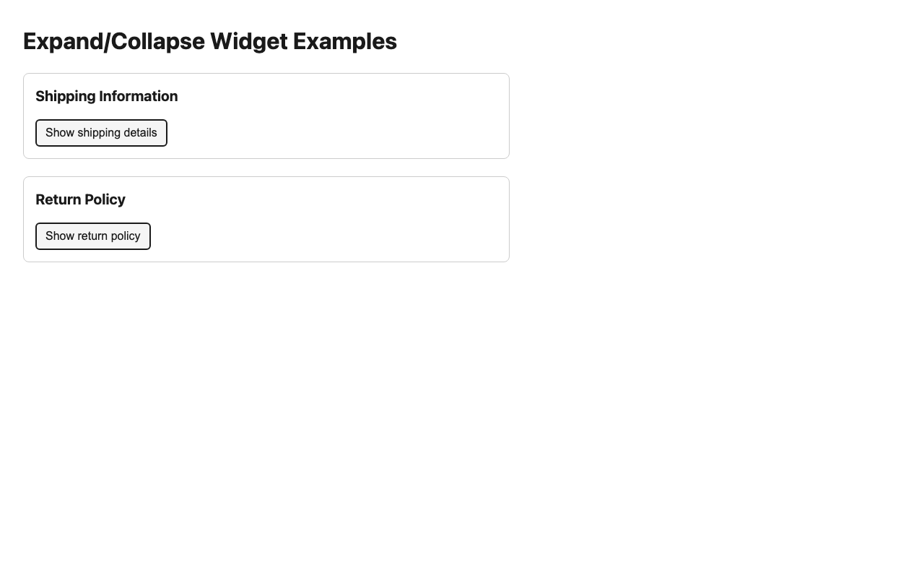The width and height of the screenshot is (924, 578).
Task: Click the page title Expand/Collapse Widget Examples
Action: pyautogui.click(x=209, y=42)
